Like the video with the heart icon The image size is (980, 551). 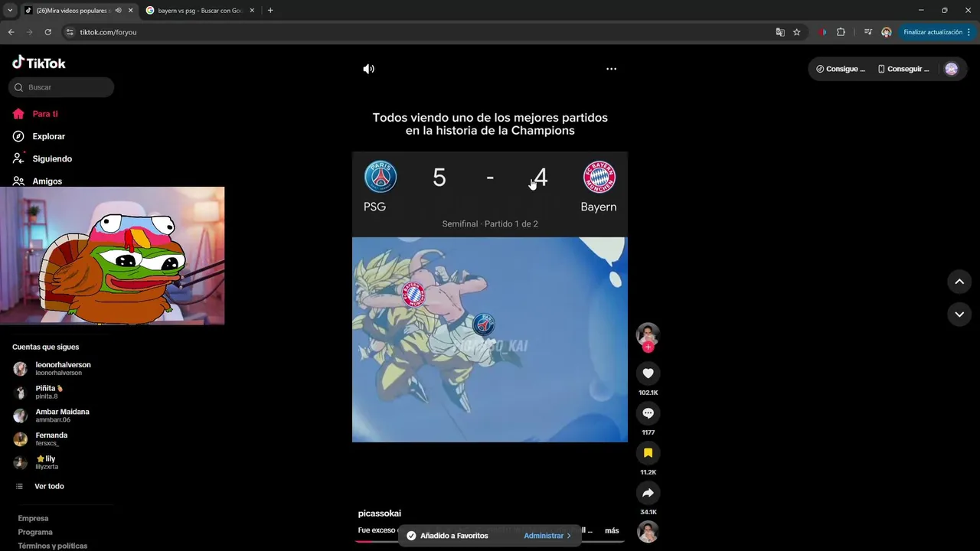648,373
